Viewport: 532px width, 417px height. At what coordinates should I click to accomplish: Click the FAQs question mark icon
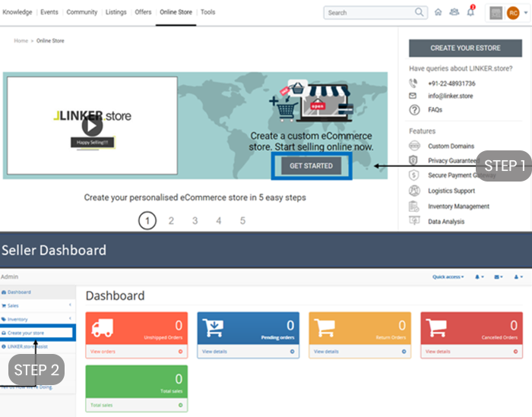(414, 110)
